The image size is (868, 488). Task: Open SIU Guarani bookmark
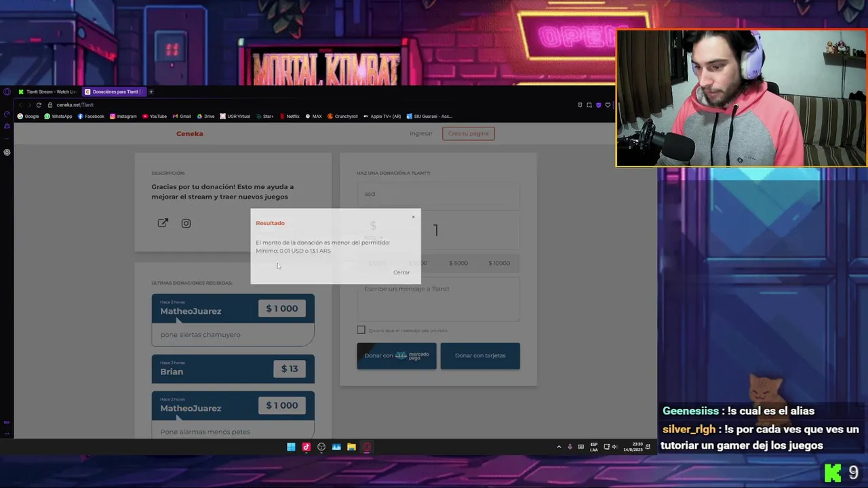[429, 117]
